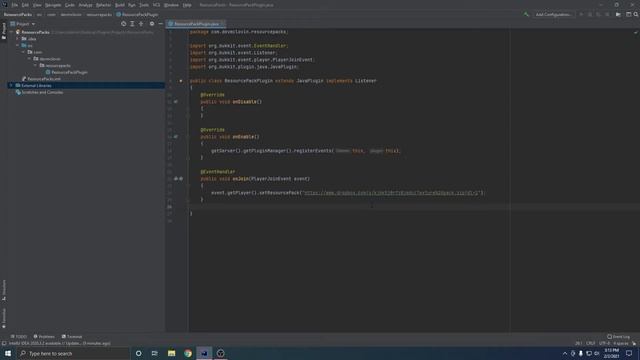The width and height of the screenshot is (640, 360).
Task: Click the Build project hammer icon
Action: [526, 14]
